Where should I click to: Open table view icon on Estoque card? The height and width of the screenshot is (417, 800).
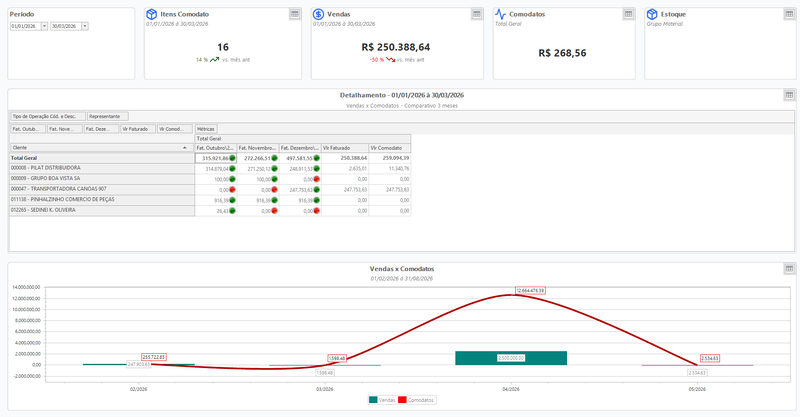pyautogui.click(x=789, y=14)
